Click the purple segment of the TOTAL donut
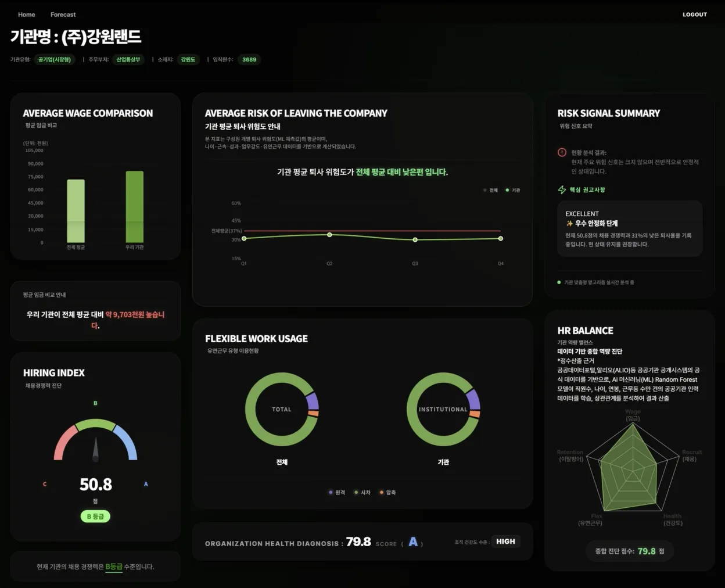Image resolution: width=725 pixels, height=588 pixels. point(313,401)
